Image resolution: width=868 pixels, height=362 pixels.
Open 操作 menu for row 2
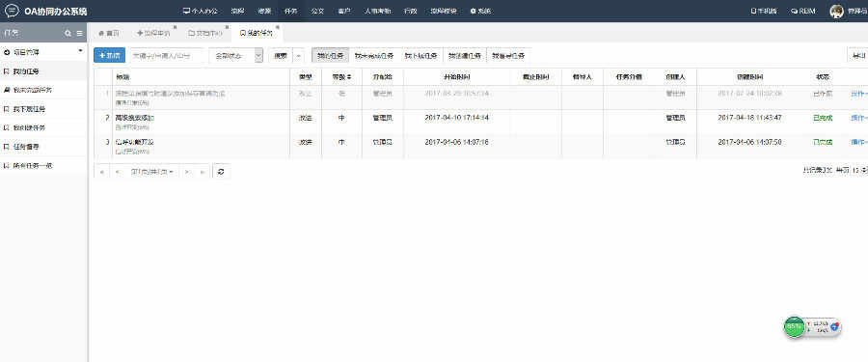[858, 118]
